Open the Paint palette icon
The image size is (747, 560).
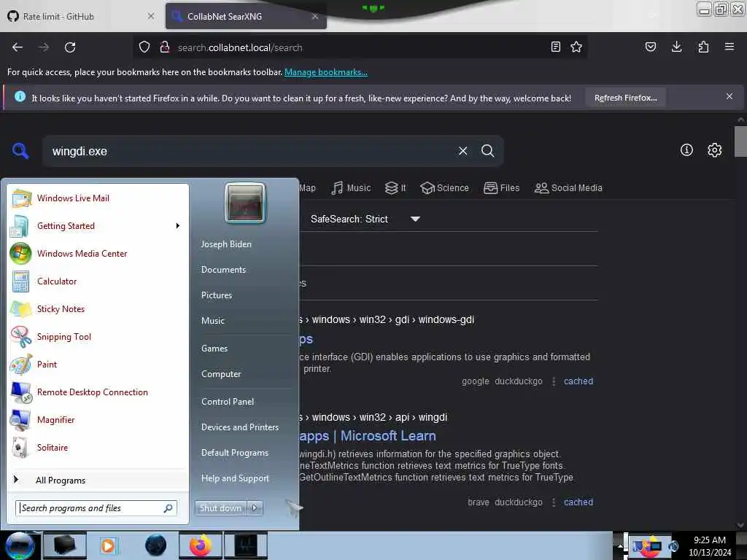tap(21, 365)
